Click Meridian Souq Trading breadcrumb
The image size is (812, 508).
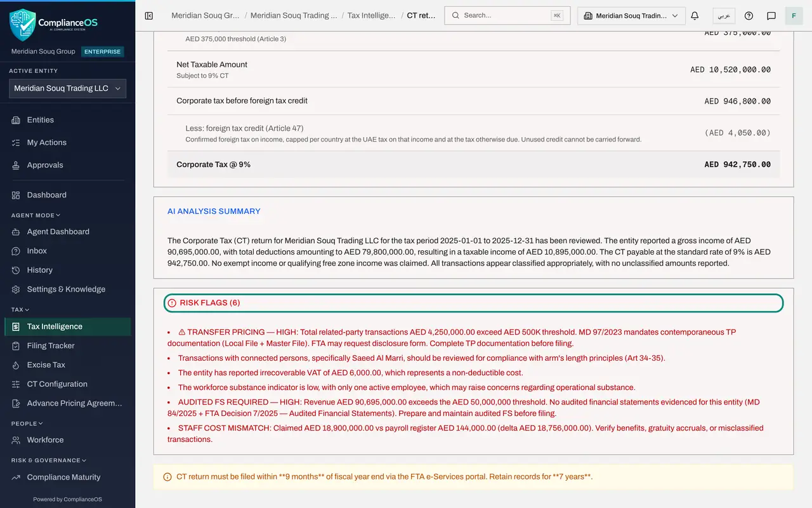click(x=294, y=15)
